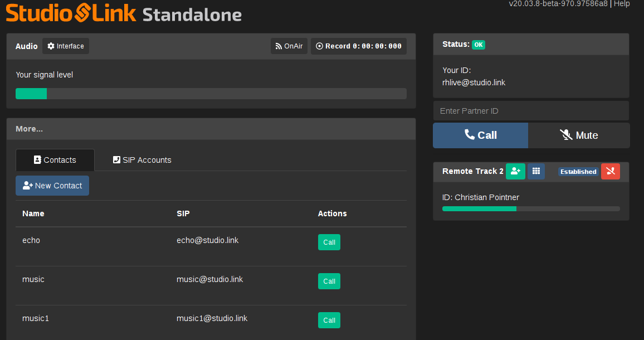This screenshot has width=644, height=340.
Task: Start recording with the Record button
Action: click(358, 46)
